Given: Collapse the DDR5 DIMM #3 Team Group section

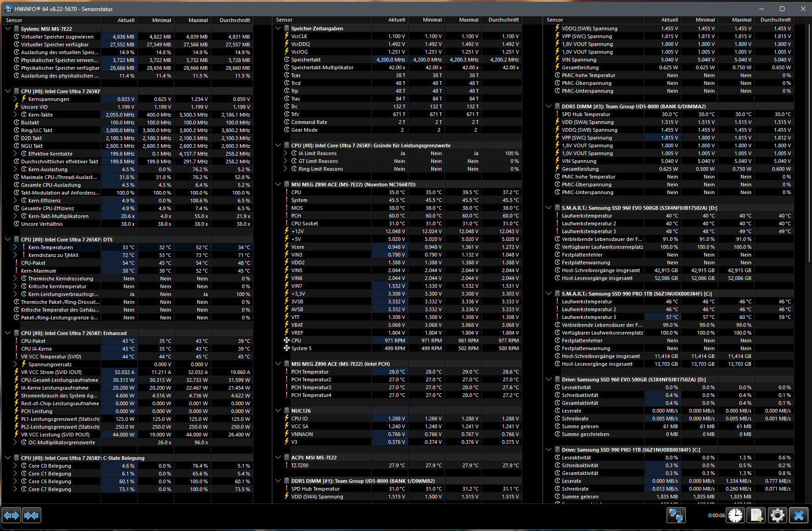Looking at the screenshot, I should tap(549, 106).
